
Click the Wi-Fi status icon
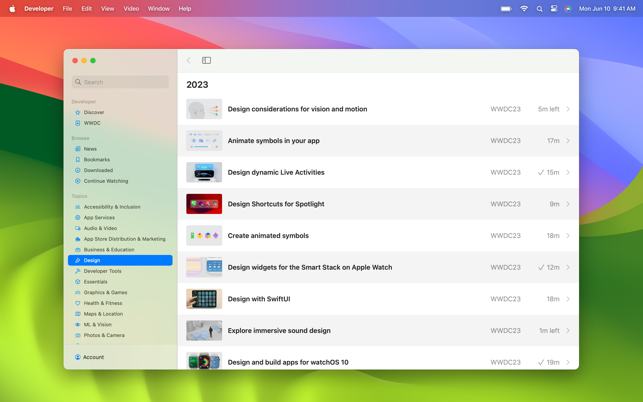524,9
